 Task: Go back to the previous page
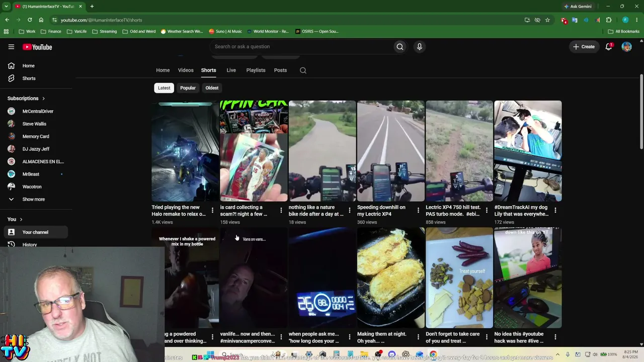click(7, 20)
